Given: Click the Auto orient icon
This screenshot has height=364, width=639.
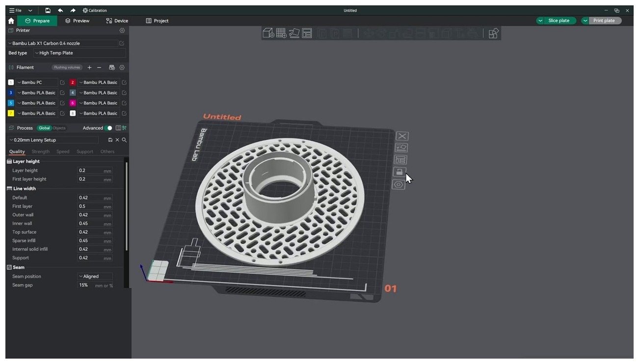Looking at the screenshot, I should click(294, 33).
